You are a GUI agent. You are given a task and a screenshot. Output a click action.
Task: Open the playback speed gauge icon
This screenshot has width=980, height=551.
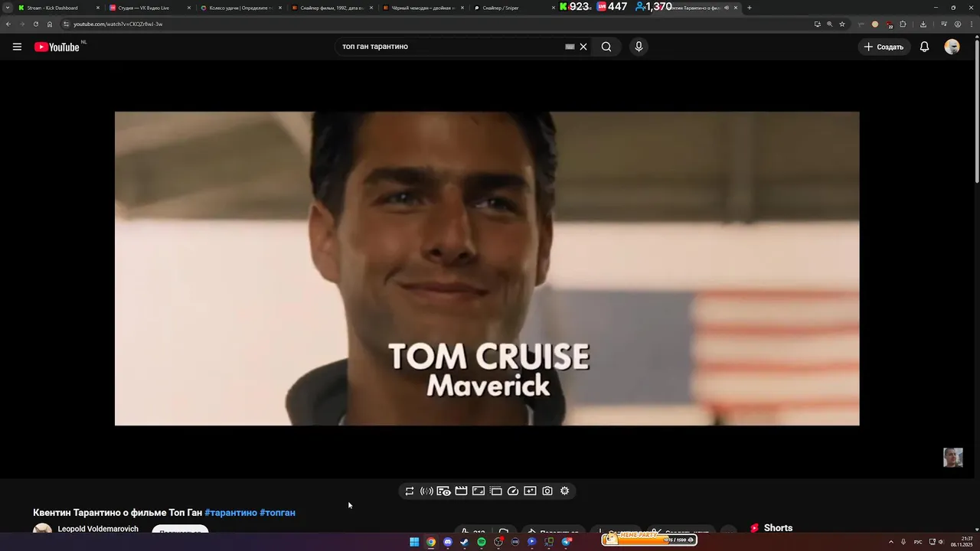[x=513, y=491]
